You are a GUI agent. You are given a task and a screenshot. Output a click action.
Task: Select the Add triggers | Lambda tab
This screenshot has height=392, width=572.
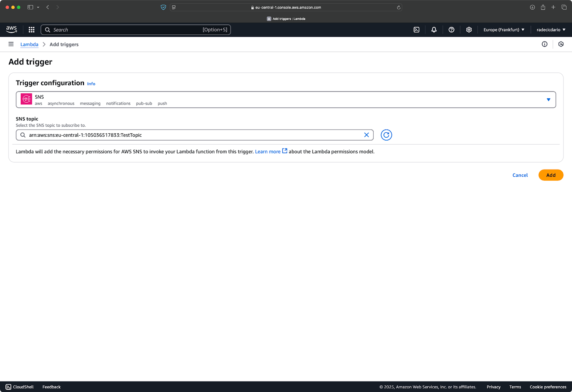tap(286, 19)
